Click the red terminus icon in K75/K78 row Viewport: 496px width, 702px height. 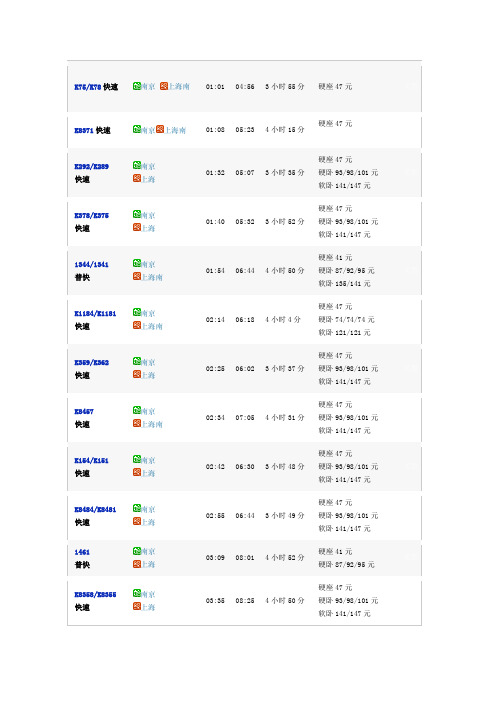[x=164, y=86]
